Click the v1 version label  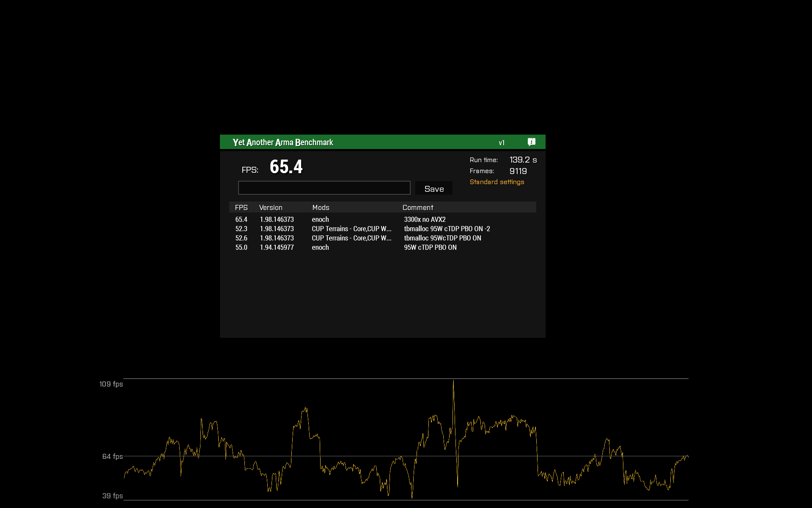click(x=502, y=143)
